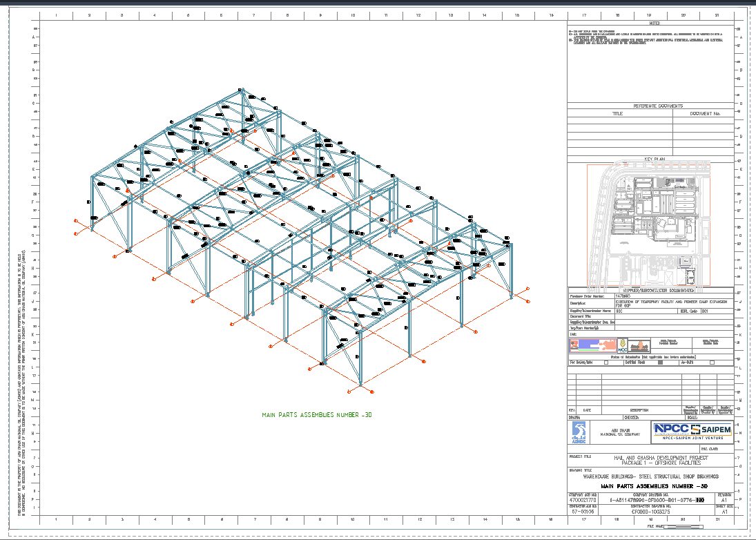
Task: Tick the As-Built status box
Action: point(712,363)
